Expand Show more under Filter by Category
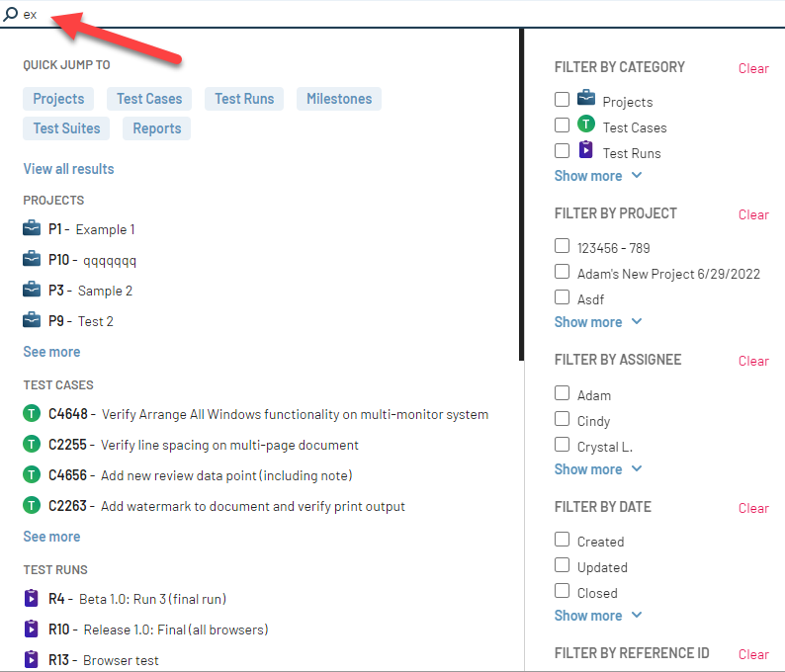 pyautogui.click(x=598, y=176)
